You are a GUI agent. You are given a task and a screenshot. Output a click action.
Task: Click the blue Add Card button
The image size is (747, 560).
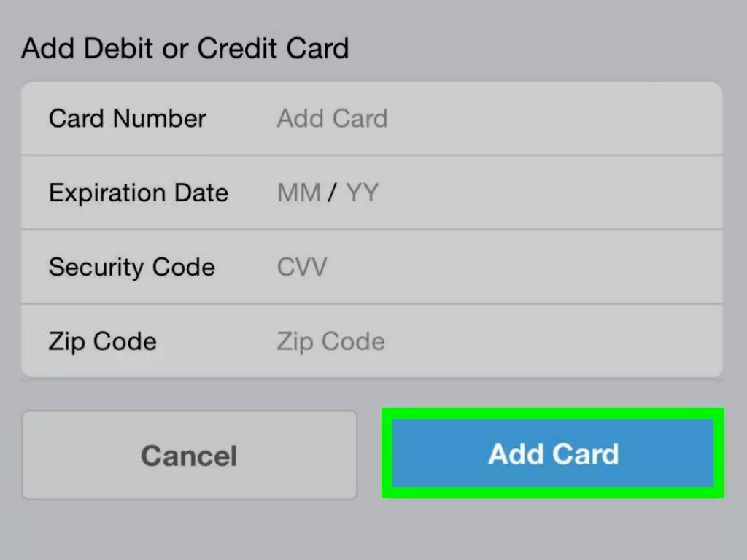click(553, 454)
